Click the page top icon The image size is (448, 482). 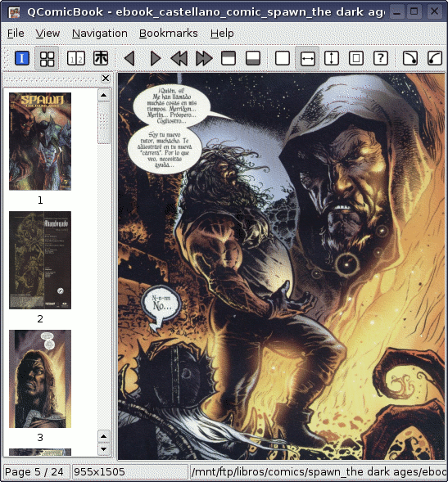229,58
